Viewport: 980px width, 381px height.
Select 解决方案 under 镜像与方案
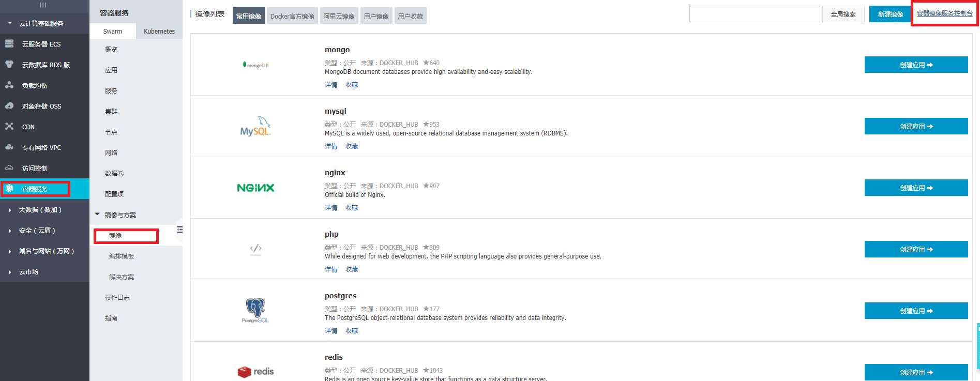pyautogui.click(x=122, y=277)
